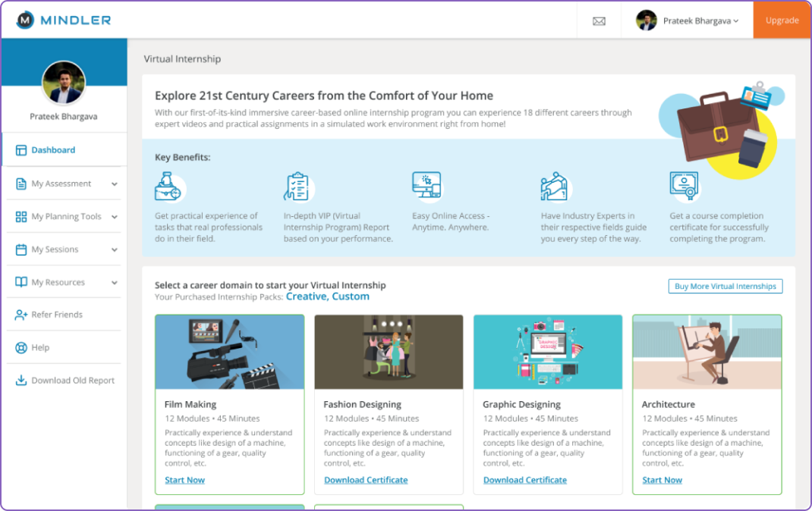Expand the My Sessions chevron
This screenshot has width=812, height=511.
(115, 249)
